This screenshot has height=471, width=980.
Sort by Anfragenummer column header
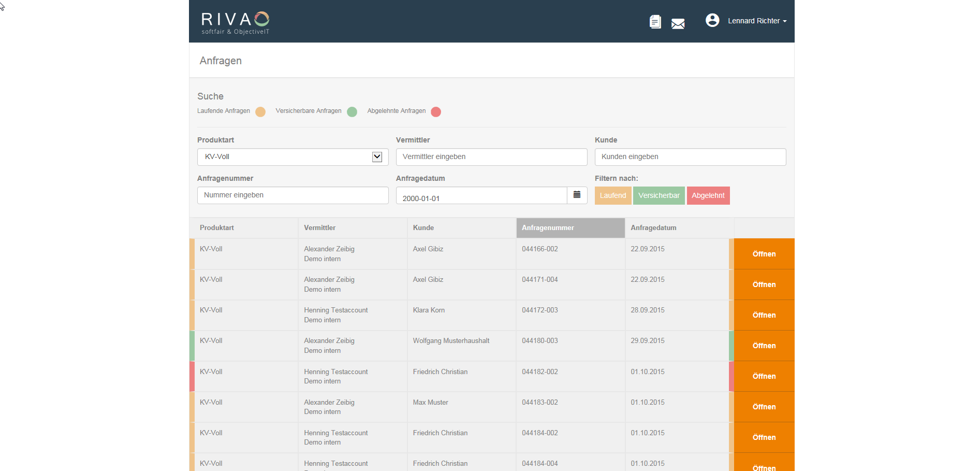pos(570,228)
